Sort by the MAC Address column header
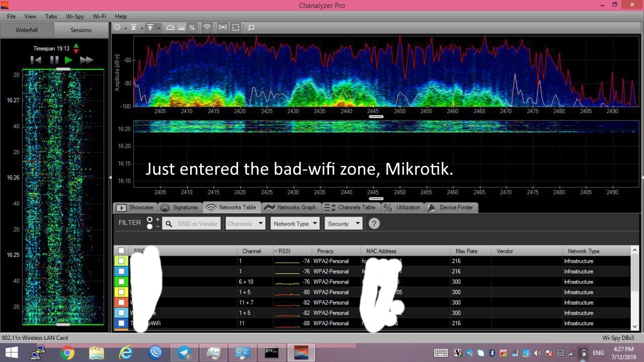This screenshot has width=644, height=362. (405, 251)
